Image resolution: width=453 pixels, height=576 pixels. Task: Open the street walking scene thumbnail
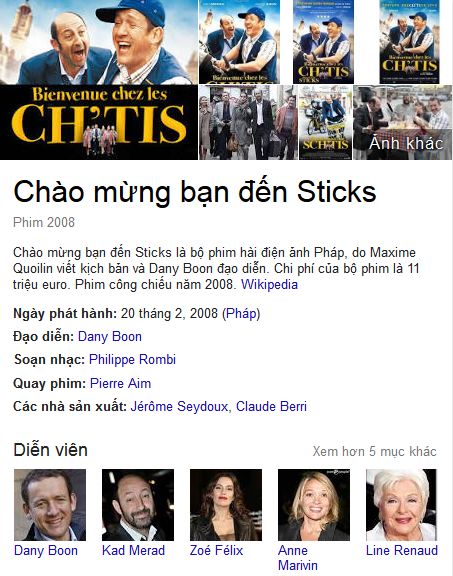point(248,122)
